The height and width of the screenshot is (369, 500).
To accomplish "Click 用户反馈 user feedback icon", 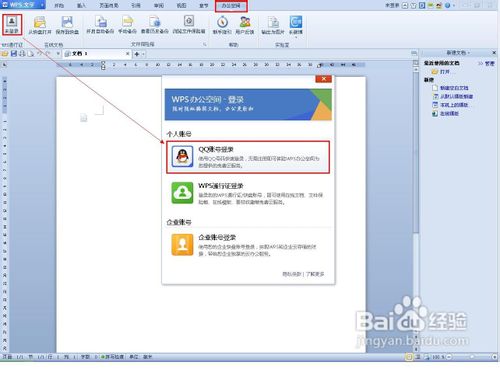I will pyautogui.click(x=245, y=22).
